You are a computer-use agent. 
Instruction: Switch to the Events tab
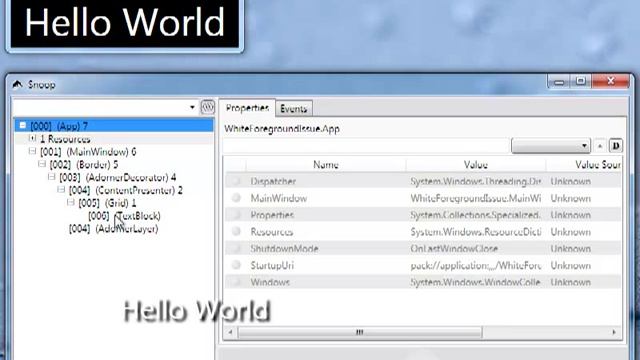(293, 109)
